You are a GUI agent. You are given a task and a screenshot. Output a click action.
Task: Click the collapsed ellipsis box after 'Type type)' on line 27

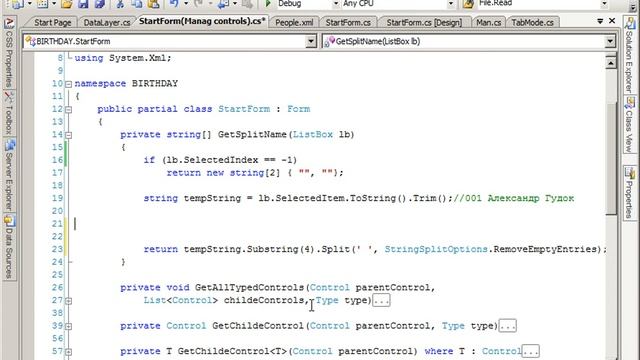(381, 300)
